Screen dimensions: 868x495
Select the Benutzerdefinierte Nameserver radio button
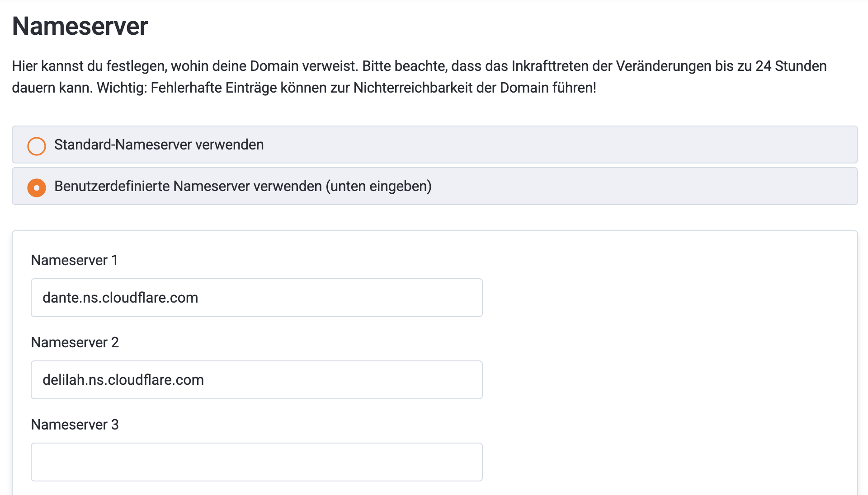click(x=37, y=187)
